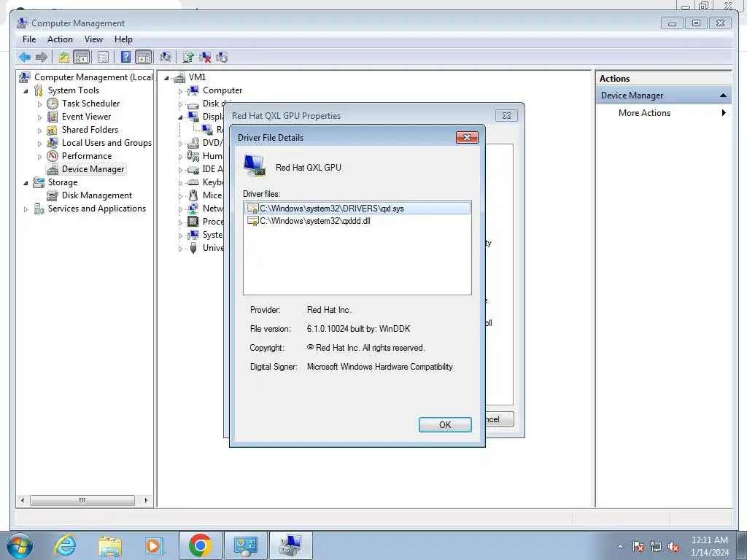Expand the Task Scheduler node
The width and height of the screenshot is (747, 560).
tap(40, 104)
